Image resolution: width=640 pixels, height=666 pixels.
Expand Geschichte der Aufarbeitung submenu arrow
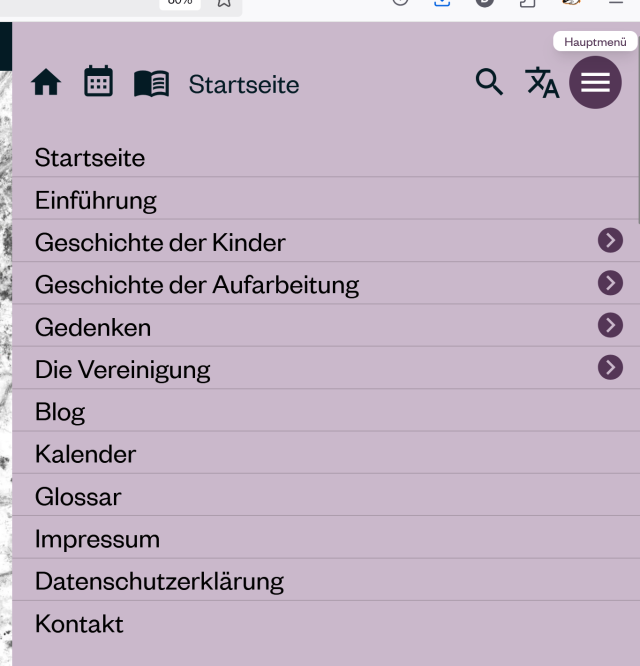610,283
